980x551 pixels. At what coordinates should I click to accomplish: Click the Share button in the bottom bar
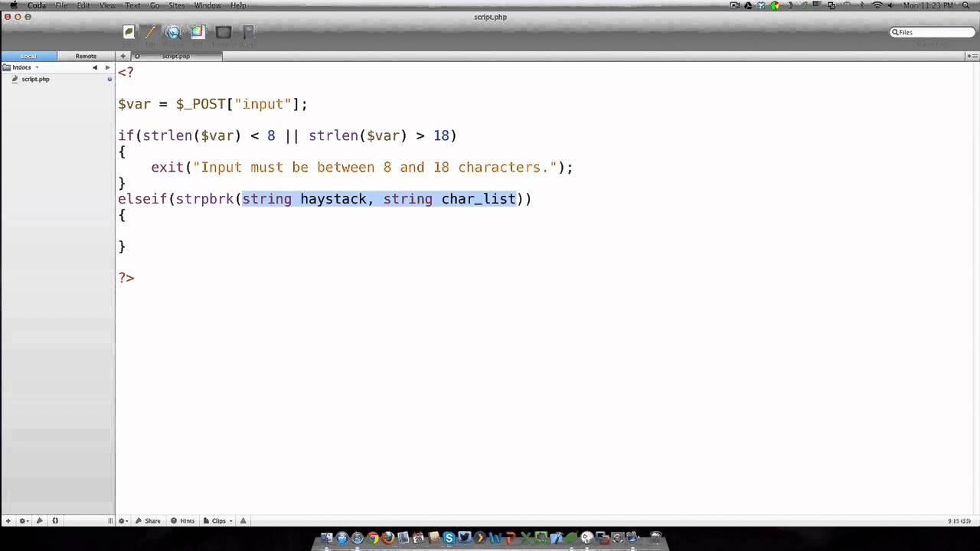pos(149,521)
